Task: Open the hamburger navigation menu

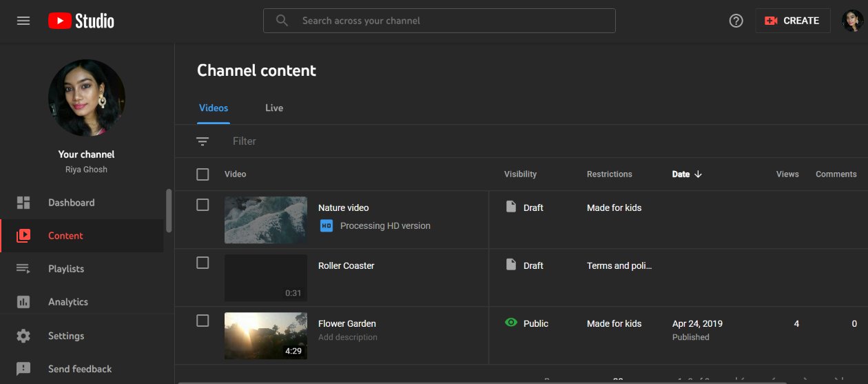Action: click(23, 21)
